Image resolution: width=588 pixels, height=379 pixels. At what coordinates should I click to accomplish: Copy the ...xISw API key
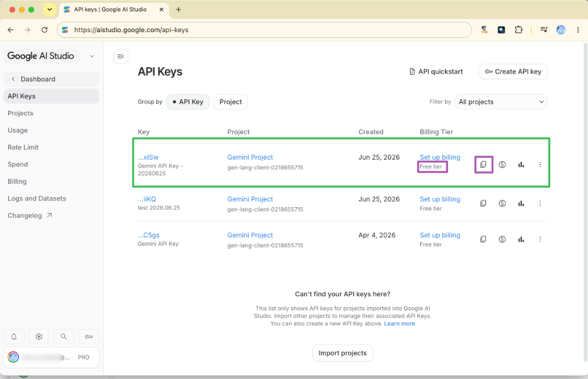coord(483,165)
